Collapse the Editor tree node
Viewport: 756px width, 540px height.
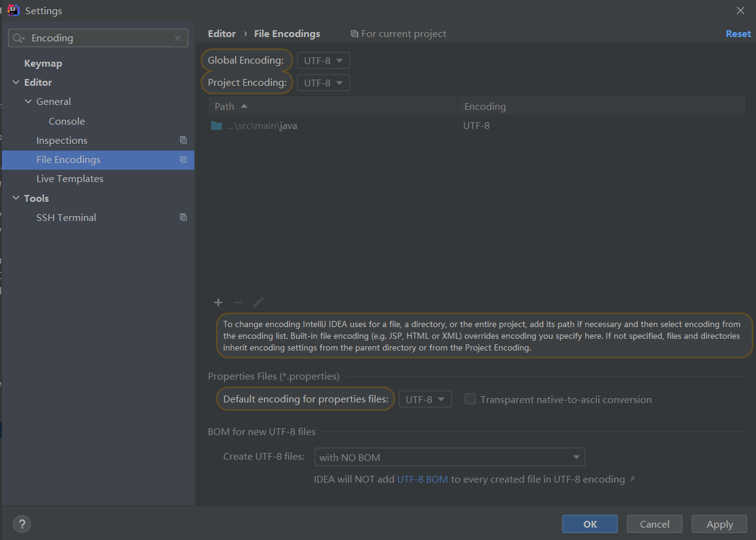tap(16, 83)
